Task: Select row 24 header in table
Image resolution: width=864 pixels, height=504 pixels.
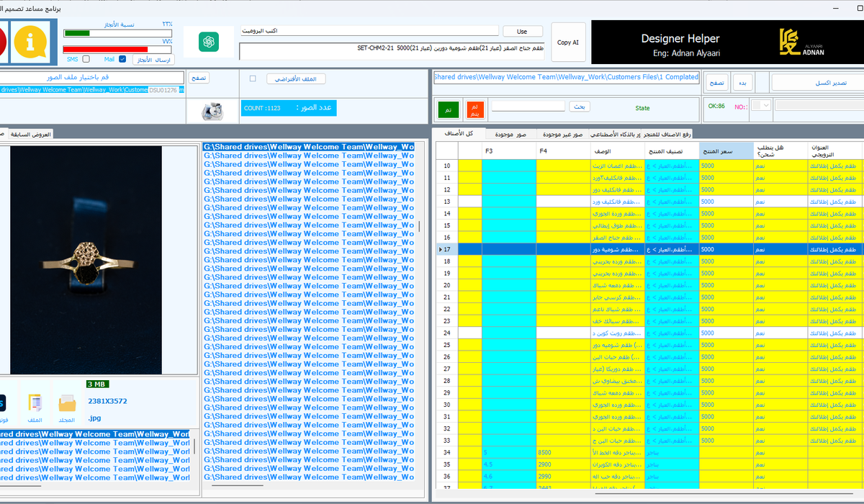Action: click(447, 333)
